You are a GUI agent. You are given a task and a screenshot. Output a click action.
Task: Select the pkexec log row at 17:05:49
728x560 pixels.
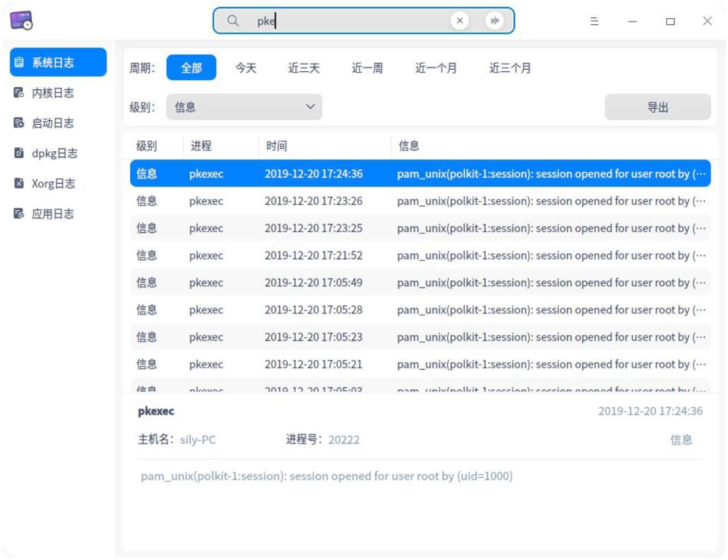pos(420,282)
